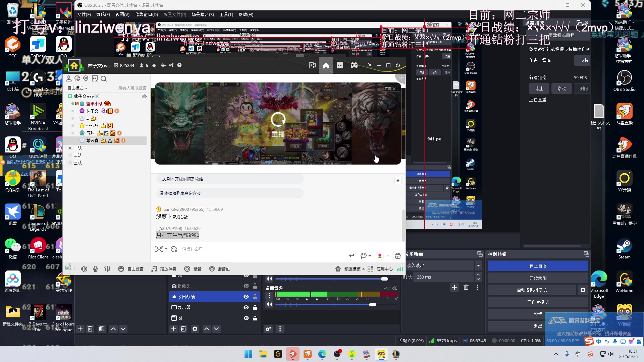Open the YY video broadcast icon

[312, 65]
